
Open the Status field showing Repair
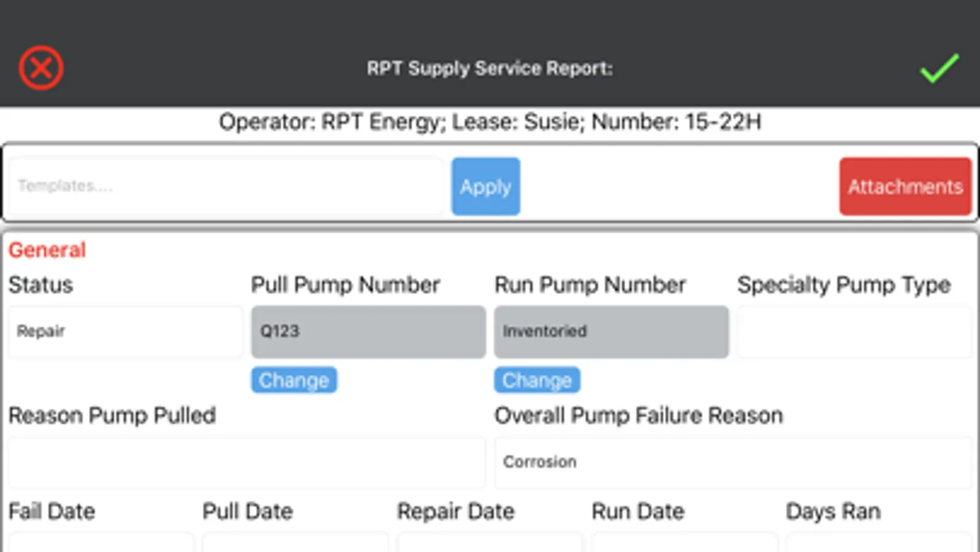click(125, 332)
